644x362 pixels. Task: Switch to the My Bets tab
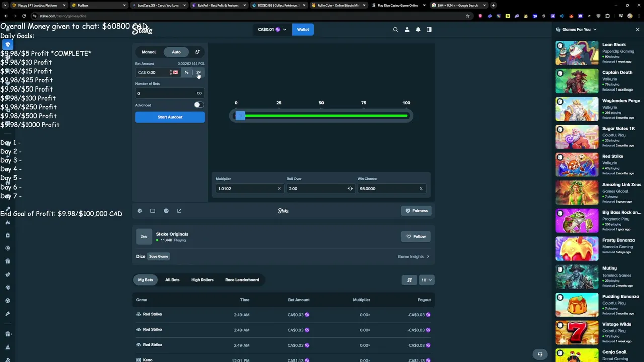[x=145, y=280]
